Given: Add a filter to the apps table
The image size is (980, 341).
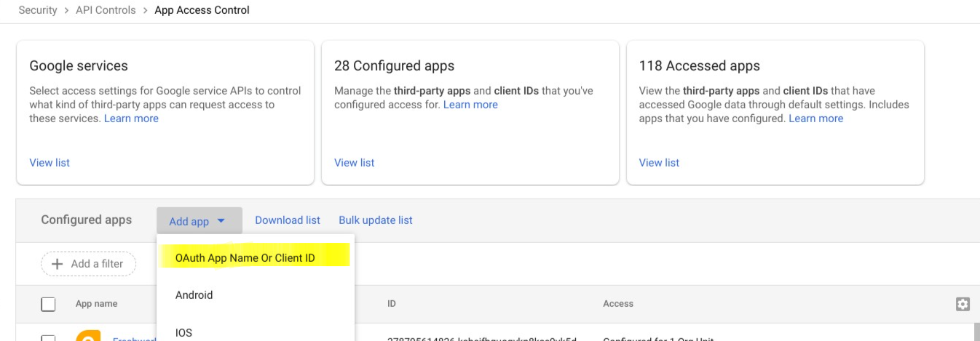Looking at the screenshot, I should coord(88,264).
